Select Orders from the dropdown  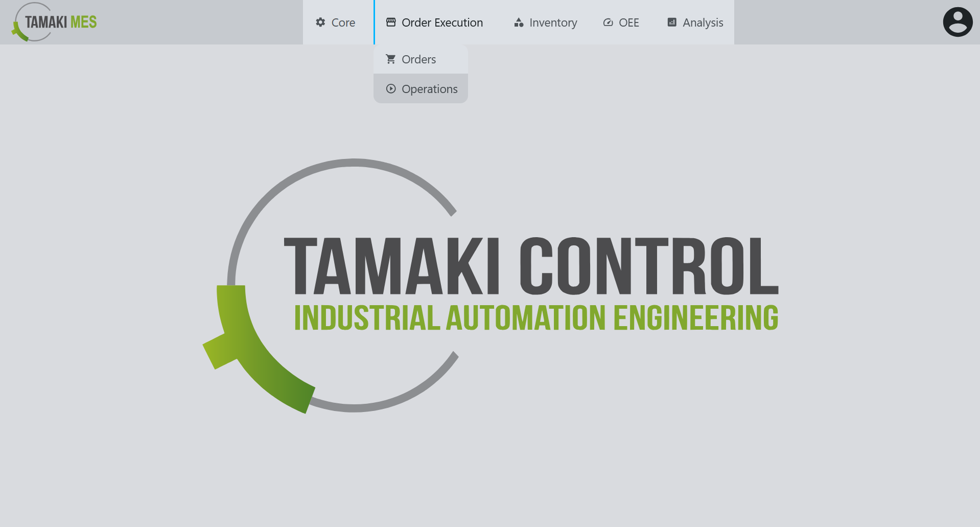coord(419,59)
